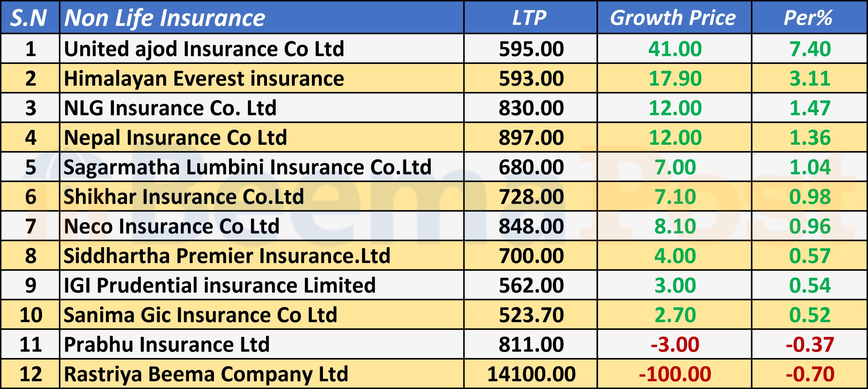Click IGI Prudential insurance Limited cell
This screenshot has width=868, height=389.
coord(220,285)
